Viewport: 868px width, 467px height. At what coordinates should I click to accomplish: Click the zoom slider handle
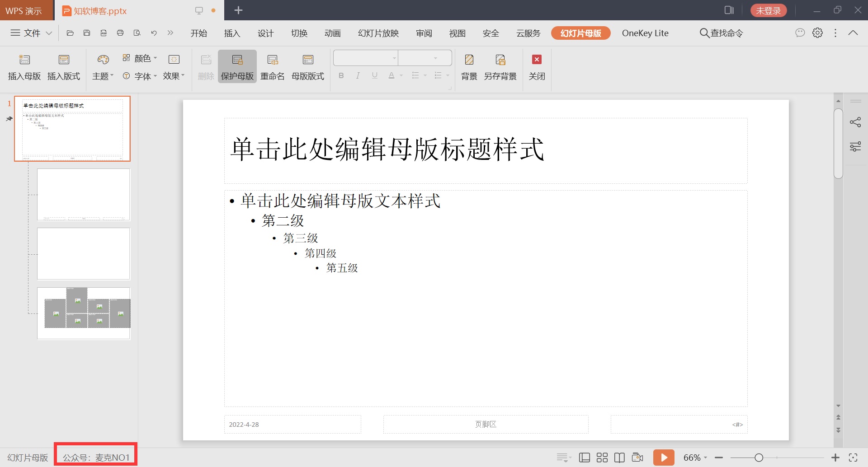759,458
